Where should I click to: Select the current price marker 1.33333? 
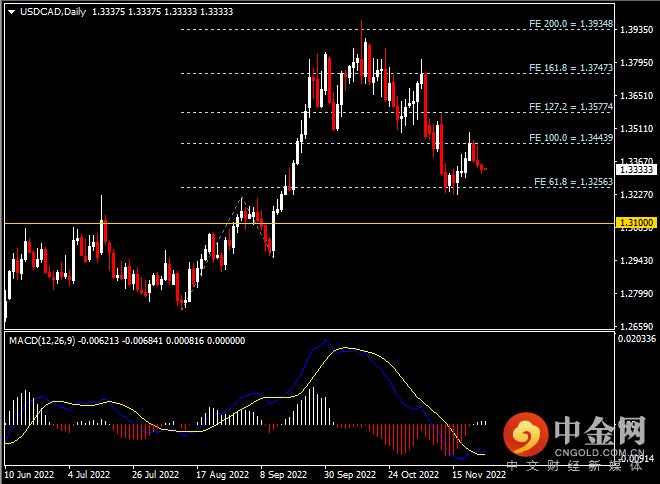pyautogui.click(x=637, y=170)
